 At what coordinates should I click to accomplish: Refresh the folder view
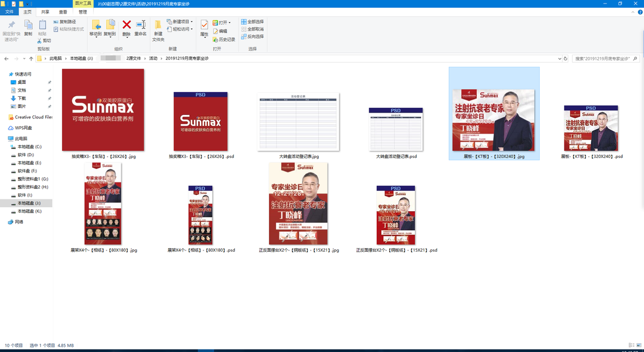tap(565, 59)
